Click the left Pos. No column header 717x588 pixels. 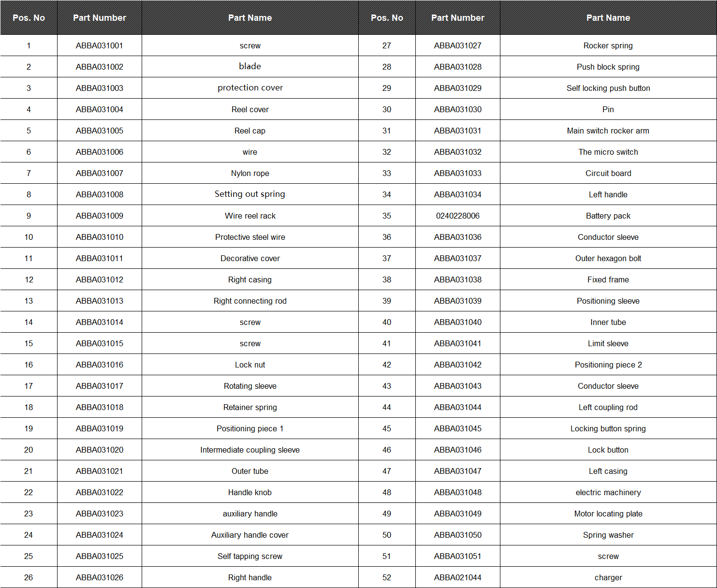[29, 18]
